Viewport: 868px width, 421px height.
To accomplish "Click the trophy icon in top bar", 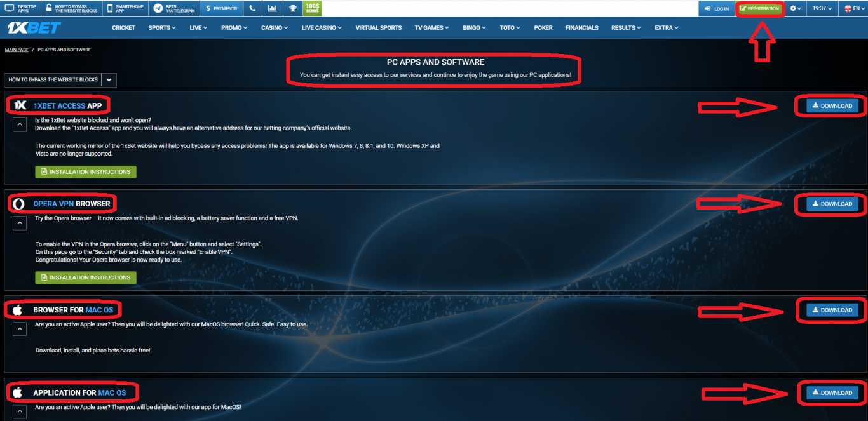I will tap(292, 8).
